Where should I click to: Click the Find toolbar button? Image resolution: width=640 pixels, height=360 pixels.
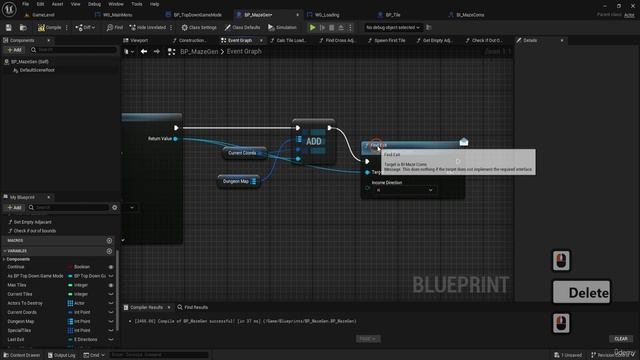(x=115, y=27)
